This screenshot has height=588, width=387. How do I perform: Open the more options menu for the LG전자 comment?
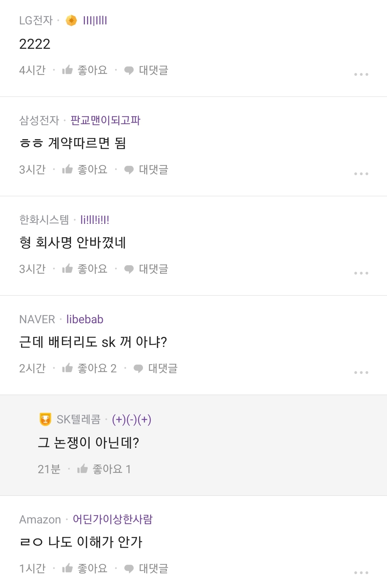[361, 74]
